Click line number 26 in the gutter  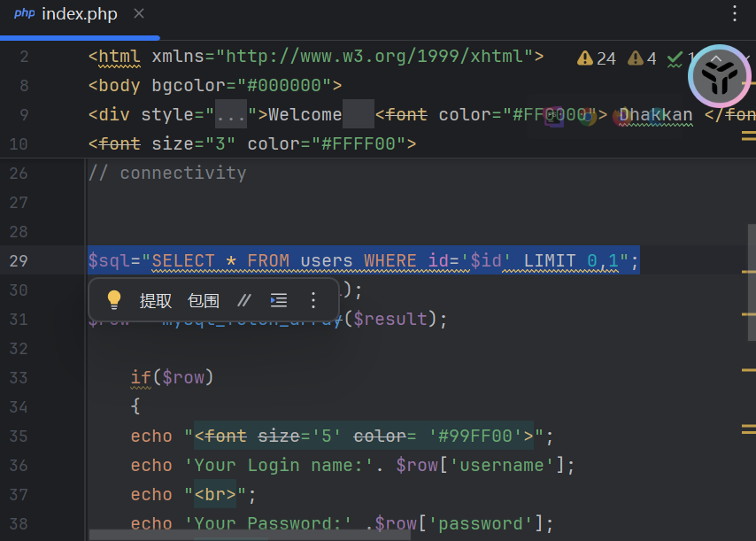click(x=19, y=173)
